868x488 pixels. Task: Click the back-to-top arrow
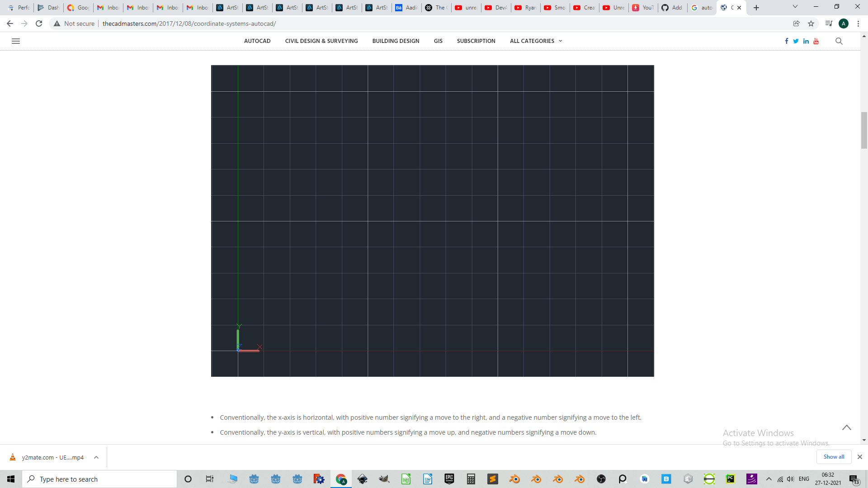[846, 427]
